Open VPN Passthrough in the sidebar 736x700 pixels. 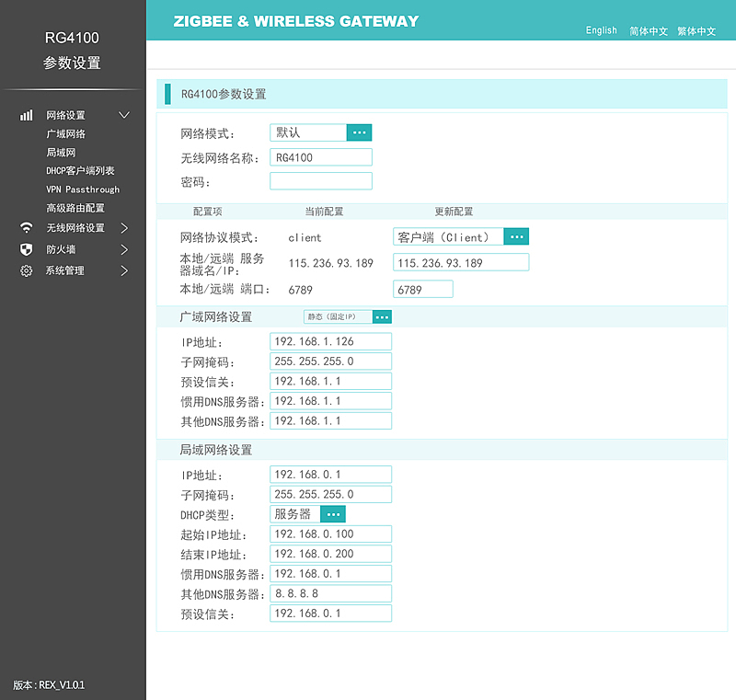tap(83, 189)
